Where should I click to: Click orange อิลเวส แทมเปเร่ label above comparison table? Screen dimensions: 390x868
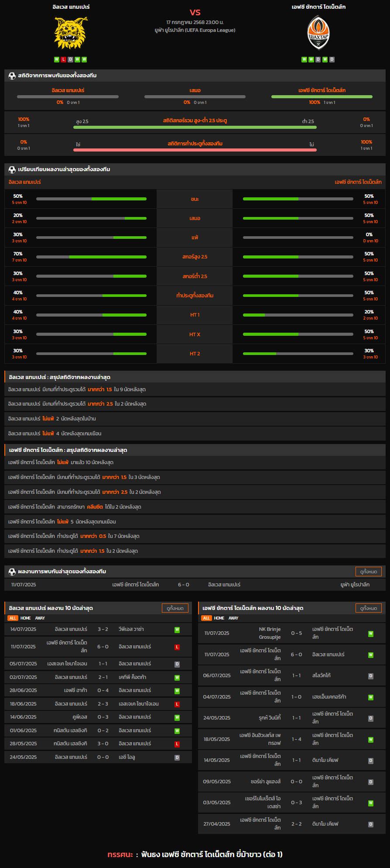point(25,182)
